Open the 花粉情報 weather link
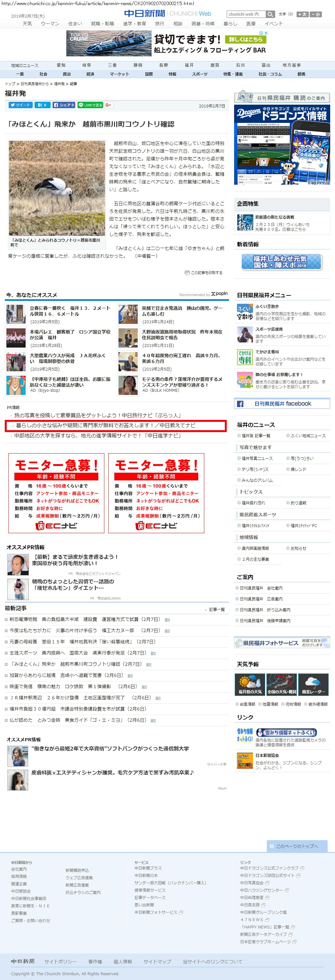335x980 pixels. [x=293, y=704]
